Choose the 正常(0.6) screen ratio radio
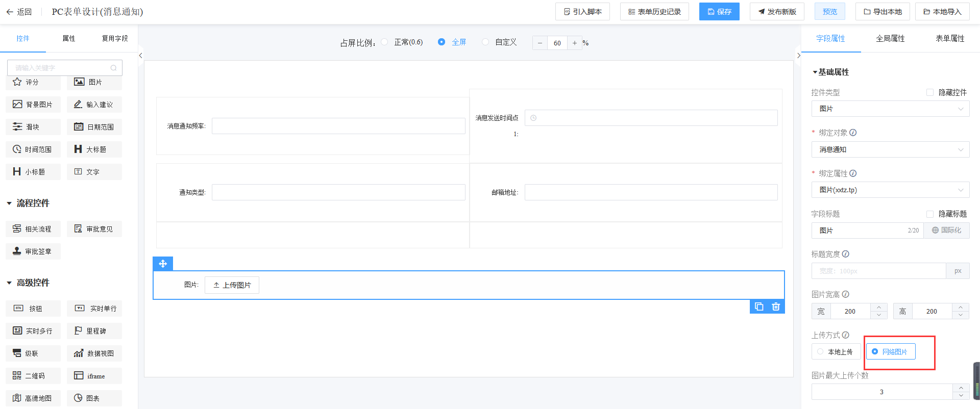Image resolution: width=980 pixels, height=409 pixels. coord(385,42)
